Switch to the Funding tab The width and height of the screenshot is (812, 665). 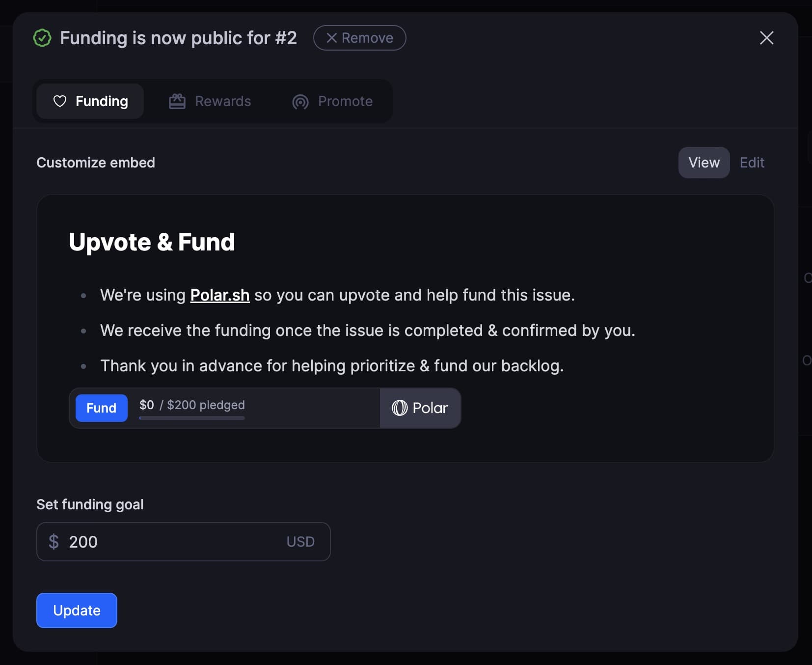pos(90,101)
